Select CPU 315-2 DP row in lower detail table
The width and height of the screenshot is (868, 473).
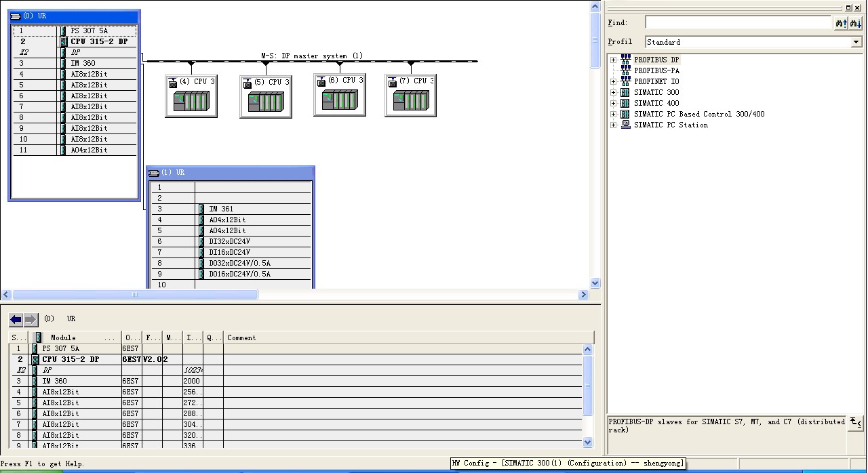(x=296, y=360)
